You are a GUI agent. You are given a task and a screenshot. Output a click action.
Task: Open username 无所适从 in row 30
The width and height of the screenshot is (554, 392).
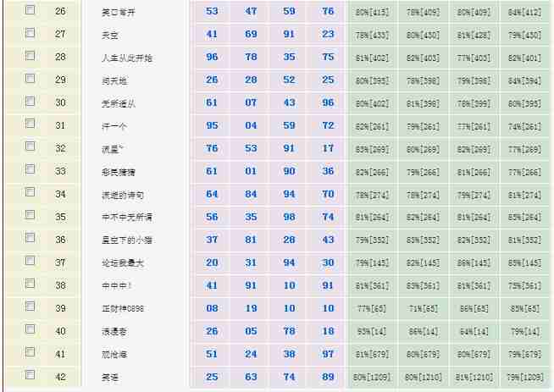pos(118,103)
